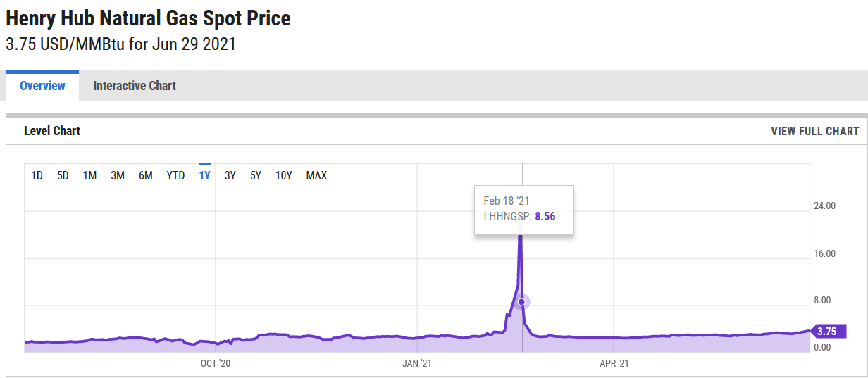Select the 5D time range
The image size is (868, 378).
point(63,176)
